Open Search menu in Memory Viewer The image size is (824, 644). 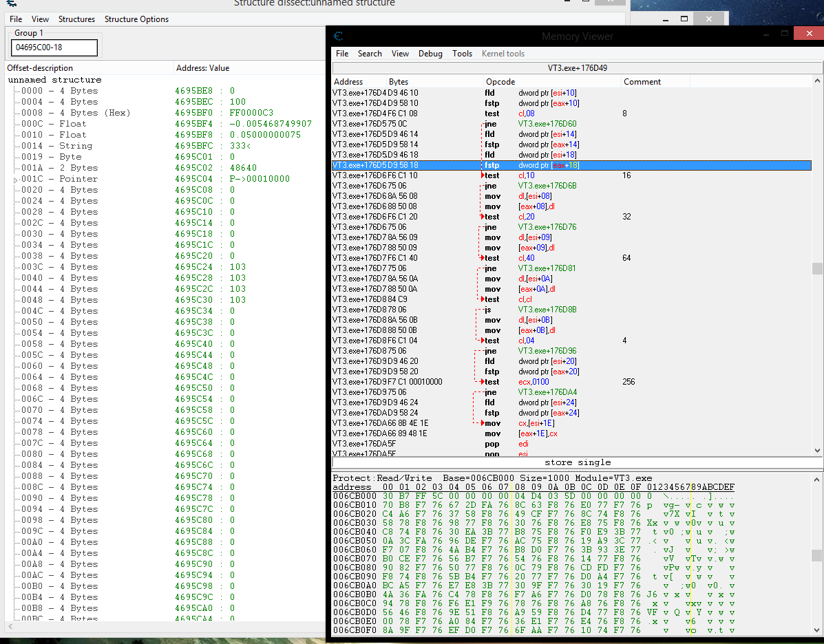coord(370,54)
